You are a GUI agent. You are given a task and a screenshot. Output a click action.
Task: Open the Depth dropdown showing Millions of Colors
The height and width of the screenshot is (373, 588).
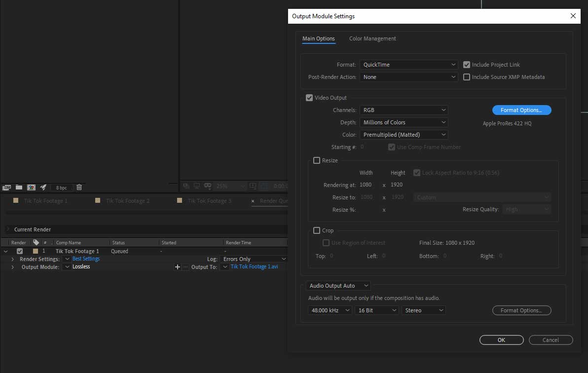click(404, 122)
